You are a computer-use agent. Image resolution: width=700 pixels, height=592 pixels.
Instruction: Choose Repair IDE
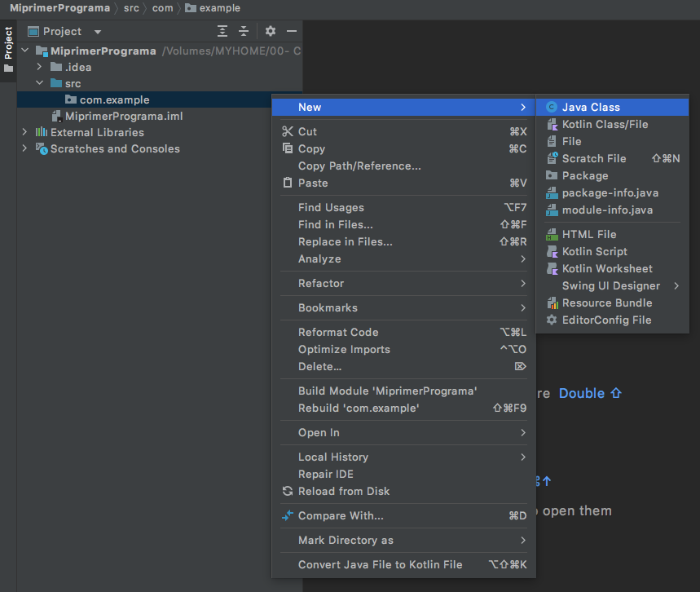[x=403, y=474]
